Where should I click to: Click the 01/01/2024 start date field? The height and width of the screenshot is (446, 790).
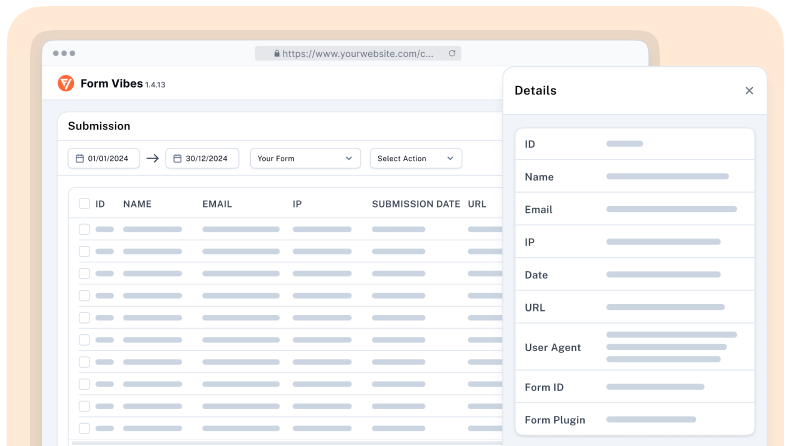108,158
